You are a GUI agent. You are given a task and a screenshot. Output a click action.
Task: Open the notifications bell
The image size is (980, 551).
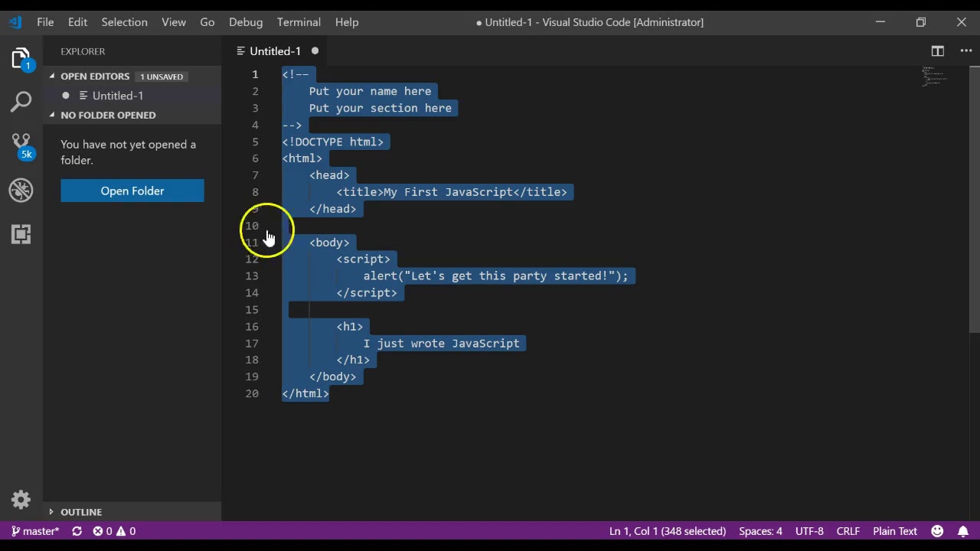tap(963, 531)
